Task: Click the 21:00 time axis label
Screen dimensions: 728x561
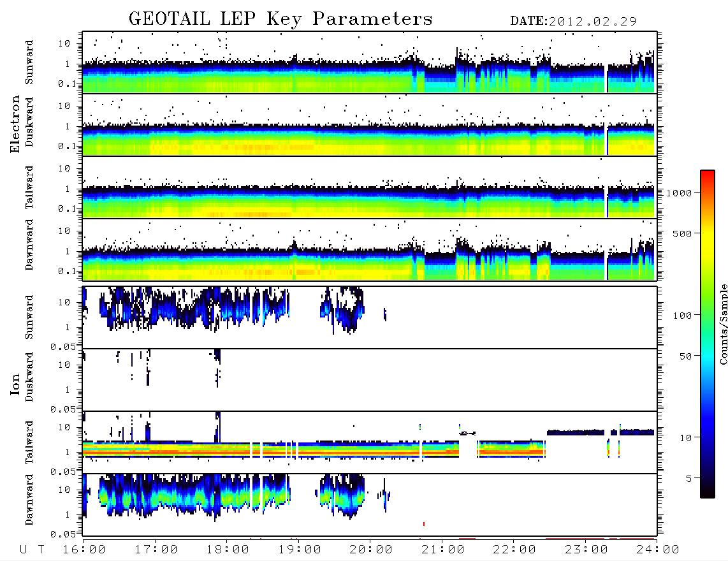Action: point(443,550)
